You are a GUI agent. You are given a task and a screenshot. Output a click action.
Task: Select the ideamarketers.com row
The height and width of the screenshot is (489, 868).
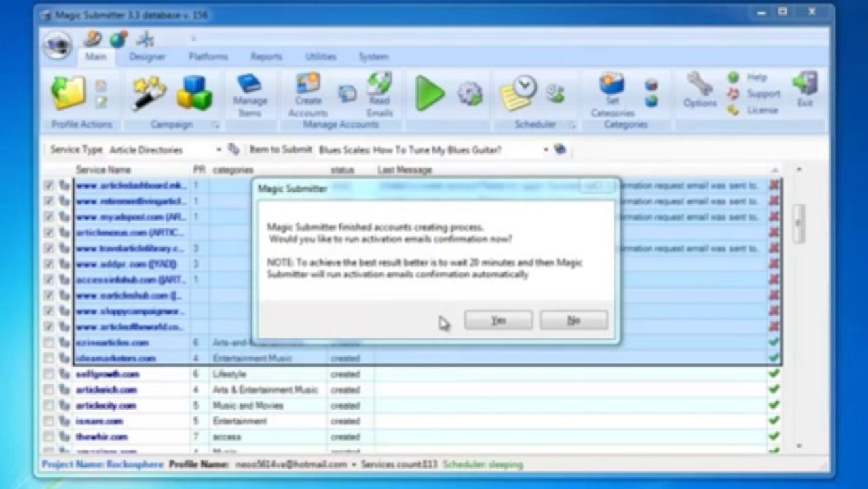[x=413, y=358]
